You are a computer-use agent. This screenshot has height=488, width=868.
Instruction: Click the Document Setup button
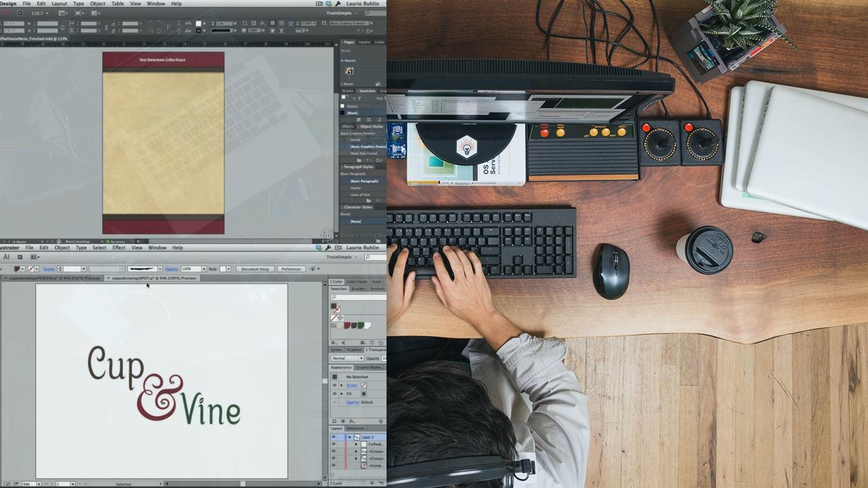pyautogui.click(x=256, y=268)
